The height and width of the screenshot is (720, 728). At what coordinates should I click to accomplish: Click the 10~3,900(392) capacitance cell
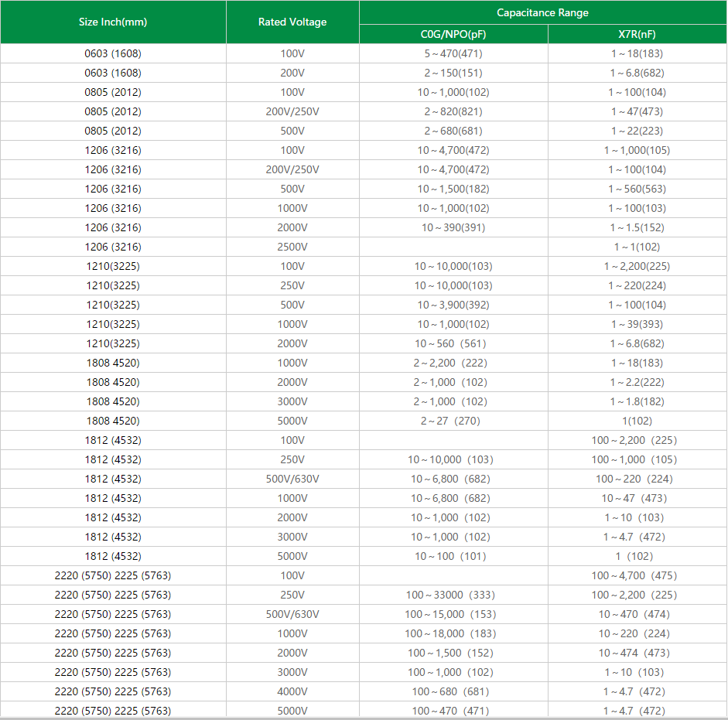(x=453, y=305)
